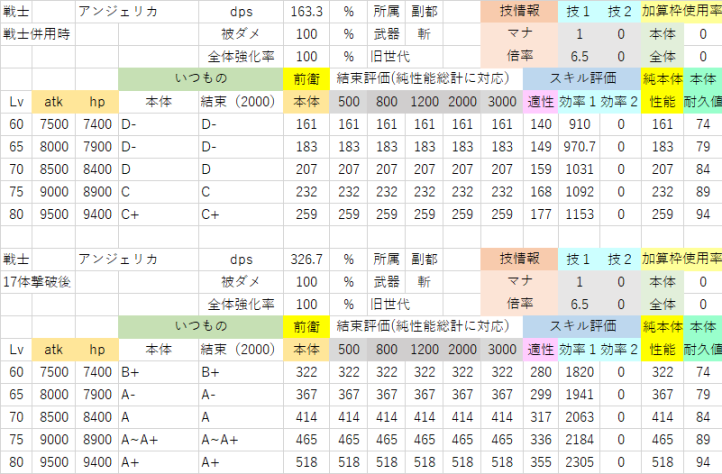The width and height of the screenshot is (722, 474).
Task: Click the いつもの header in 戦士併用時 table
Action: (201, 79)
